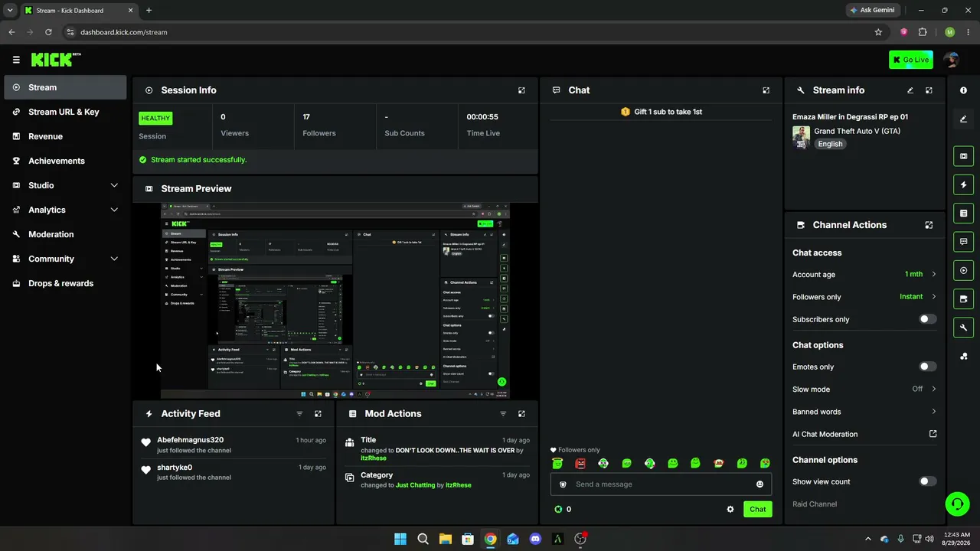Enable the Subscribers only toggle
980x551 pixels.
(x=927, y=319)
